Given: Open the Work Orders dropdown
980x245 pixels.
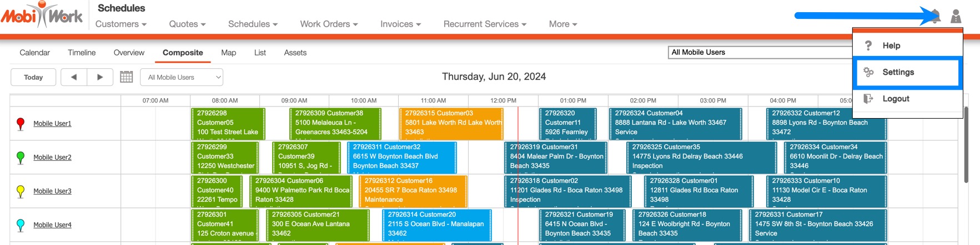Looking at the screenshot, I should pyautogui.click(x=329, y=24).
